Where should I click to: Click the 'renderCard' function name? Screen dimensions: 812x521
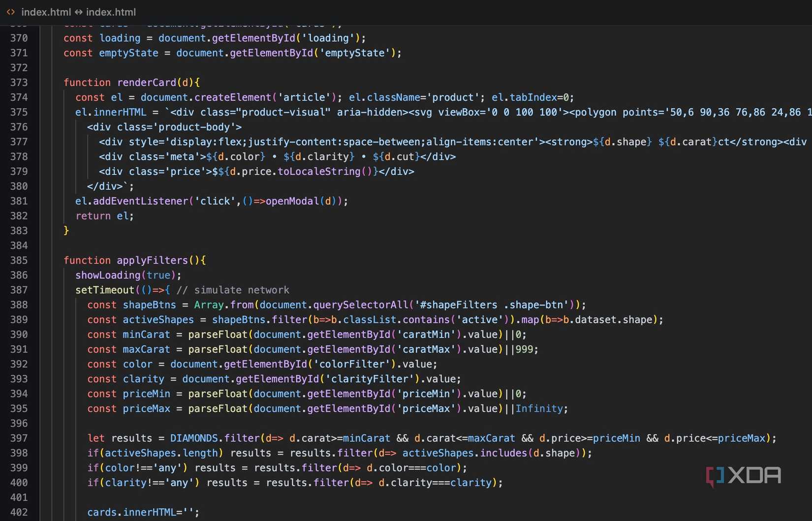[x=146, y=83]
